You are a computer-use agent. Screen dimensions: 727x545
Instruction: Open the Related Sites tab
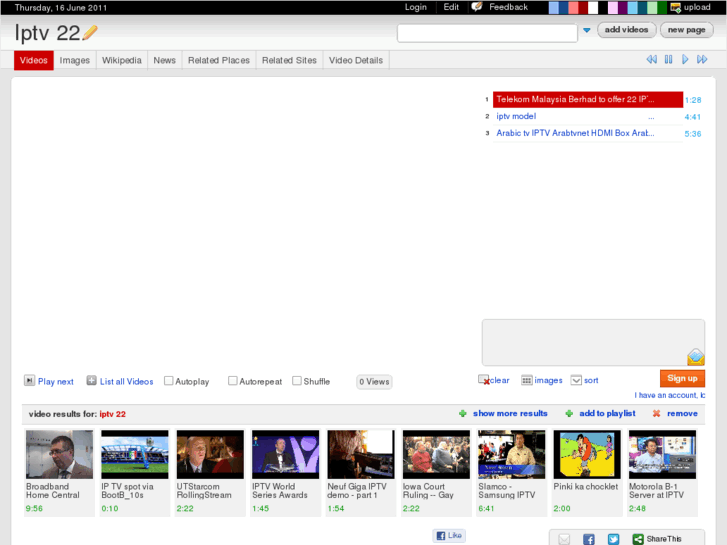click(289, 60)
